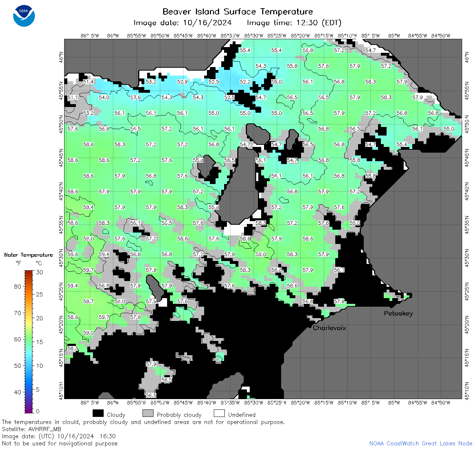Click the 'Undefined' legend label text
Viewport: 476px width, 449px height.
tap(242, 415)
